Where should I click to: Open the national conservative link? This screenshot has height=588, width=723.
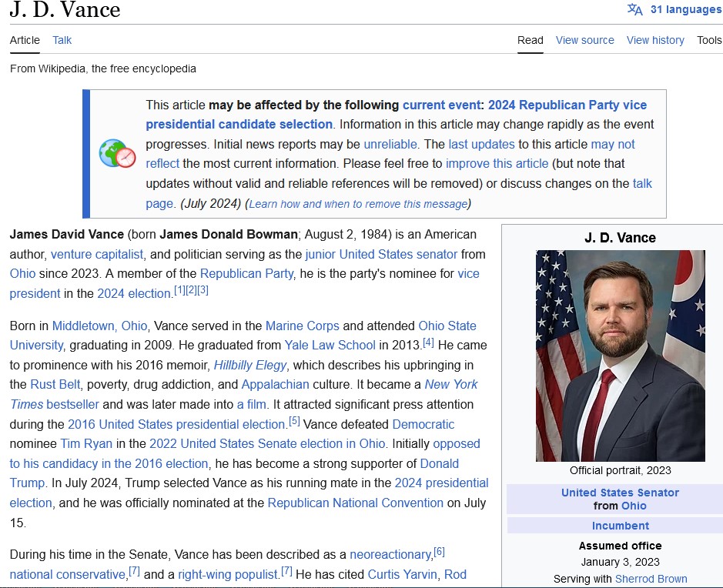(x=68, y=575)
